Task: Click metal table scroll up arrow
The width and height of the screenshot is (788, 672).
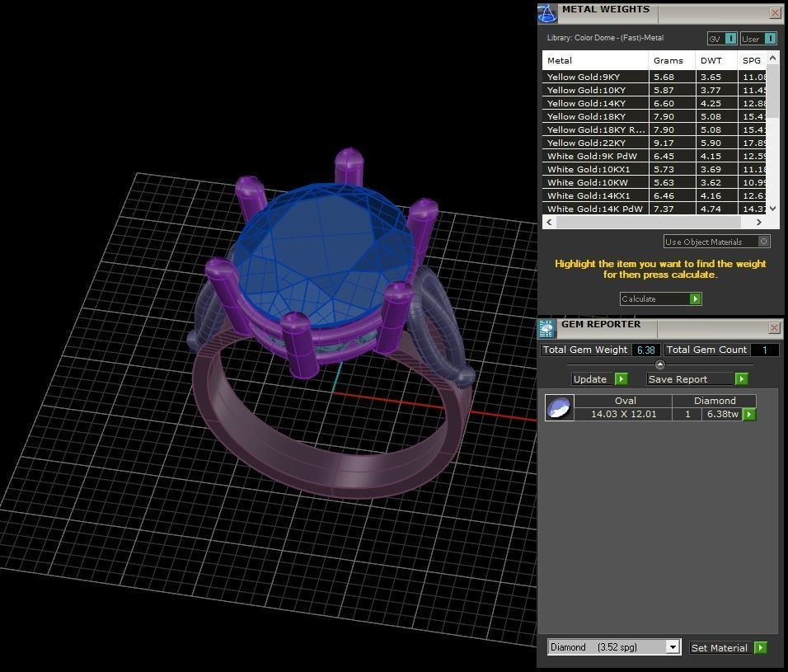Action: tap(773, 59)
